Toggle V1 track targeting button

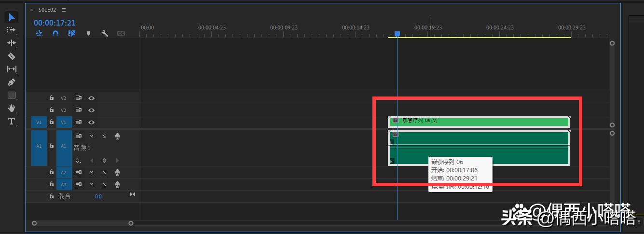pyautogui.click(x=64, y=122)
